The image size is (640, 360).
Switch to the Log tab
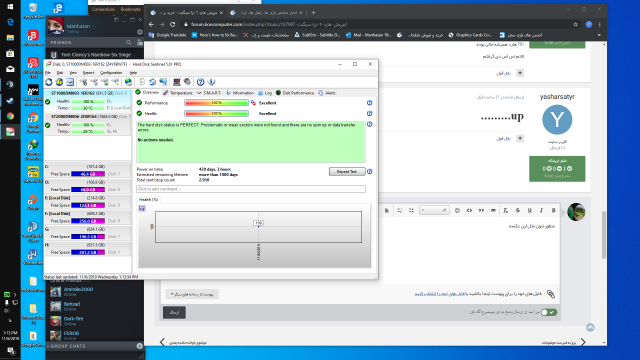265,93
